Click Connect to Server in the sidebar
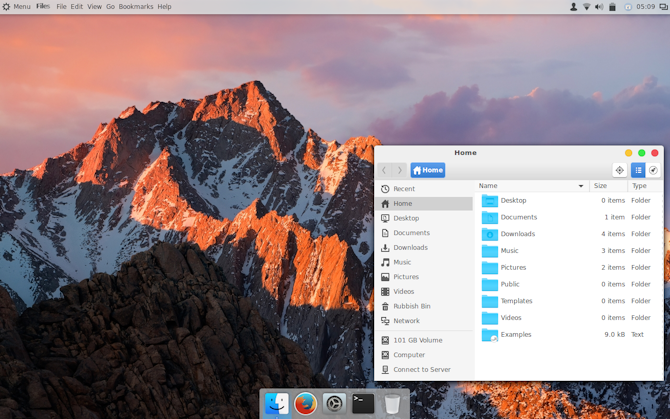The width and height of the screenshot is (670, 419). coord(421,370)
